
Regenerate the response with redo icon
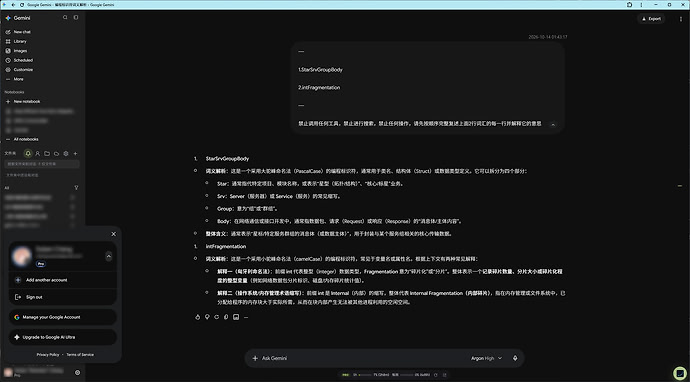[x=217, y=317]
